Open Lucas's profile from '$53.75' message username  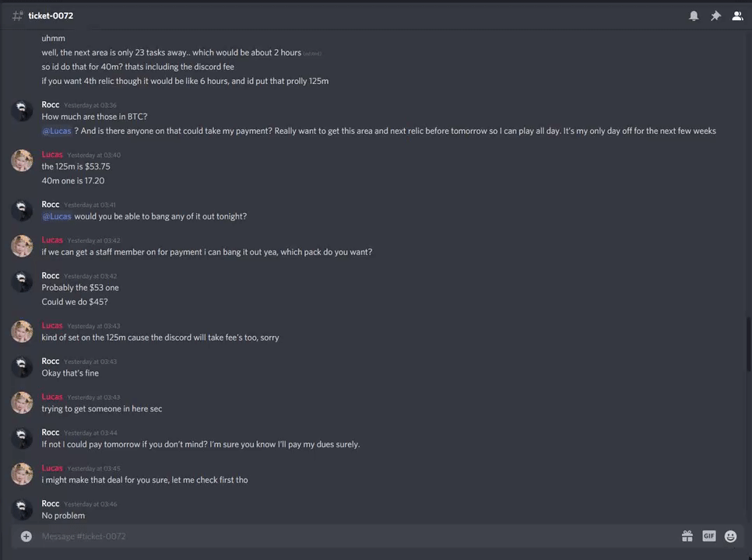click(x=52, y=155)
